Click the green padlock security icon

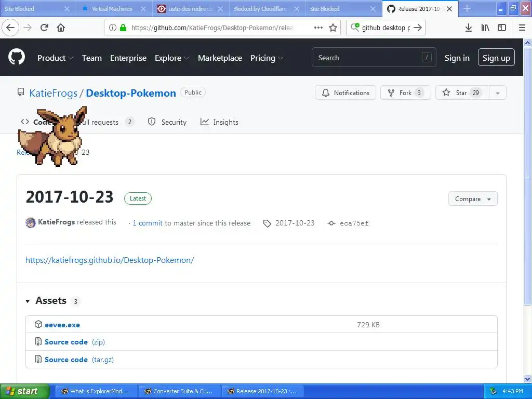coord(123,28)
